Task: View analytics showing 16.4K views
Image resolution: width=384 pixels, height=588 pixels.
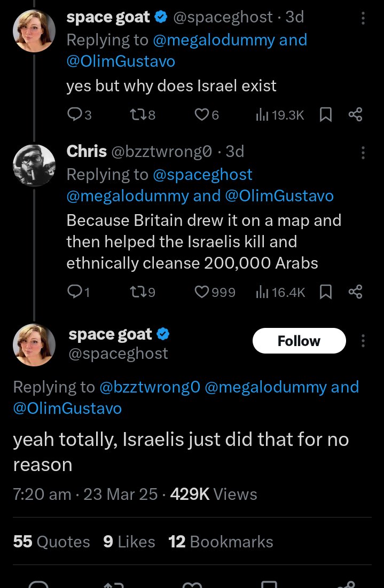Action: (280, 292)
